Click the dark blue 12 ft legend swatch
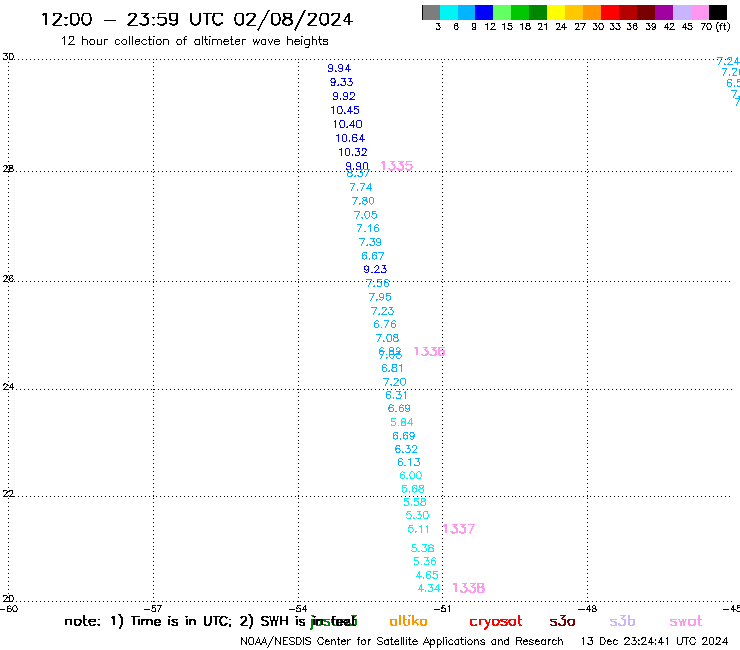740x650 pixels. 484,12
